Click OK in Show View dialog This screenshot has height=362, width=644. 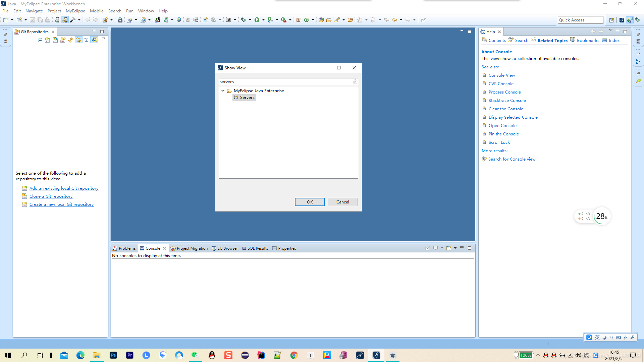[310, 202]
